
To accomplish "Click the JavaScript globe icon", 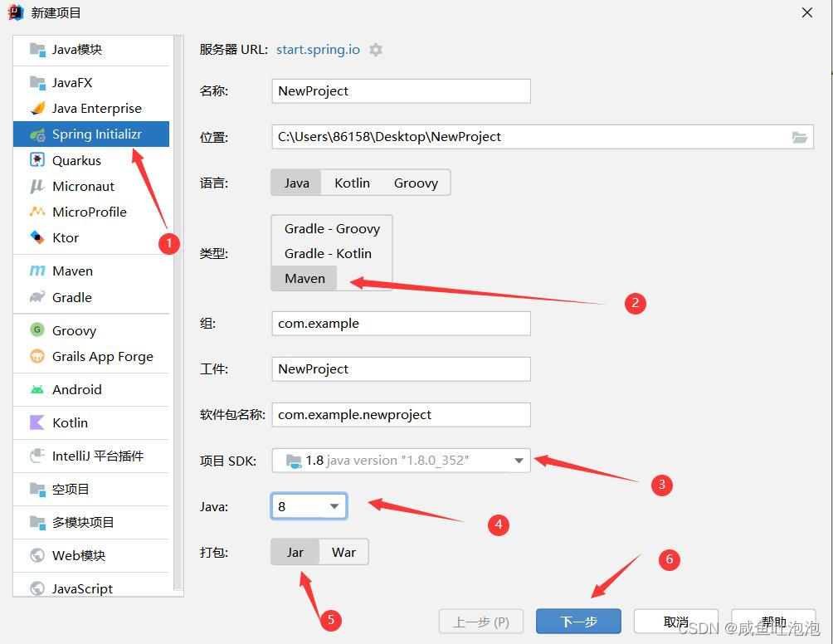I will pyautogui.click(x=37, y=588).
